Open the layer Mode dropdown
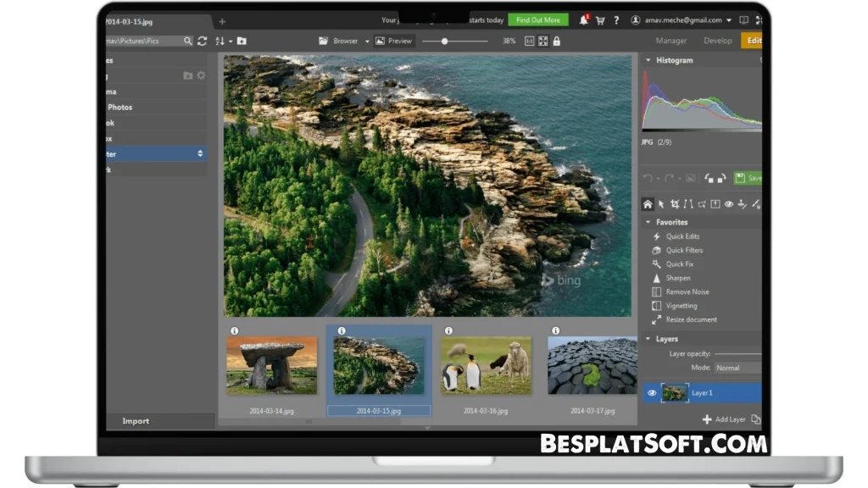This screenshot has height=488, width=868. 736,369
